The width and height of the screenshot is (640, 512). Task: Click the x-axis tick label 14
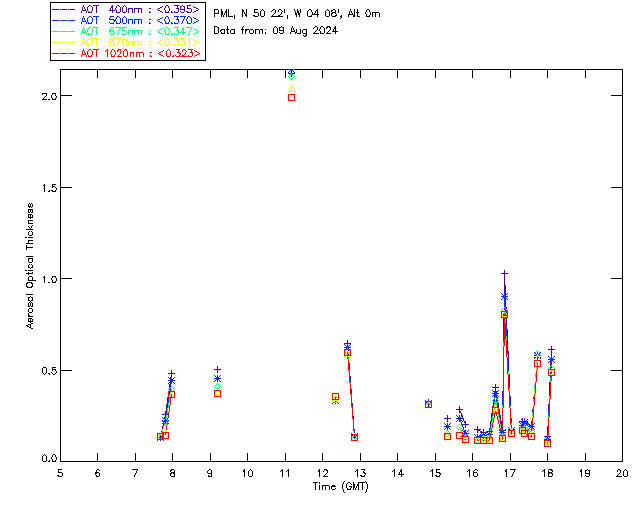click(398, 474)
